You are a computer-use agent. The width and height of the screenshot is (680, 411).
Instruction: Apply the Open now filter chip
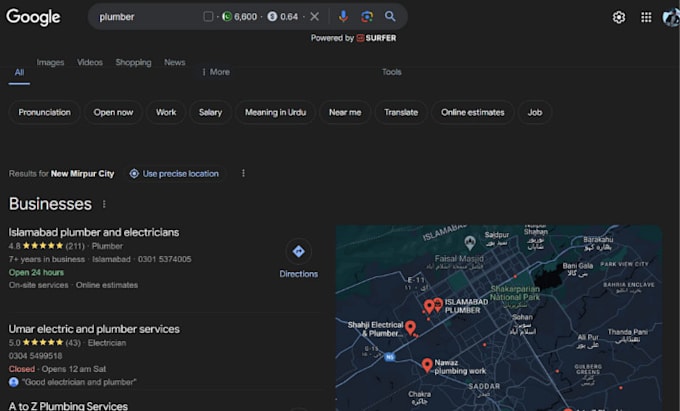pyautogui.click(x=113, y=112)
